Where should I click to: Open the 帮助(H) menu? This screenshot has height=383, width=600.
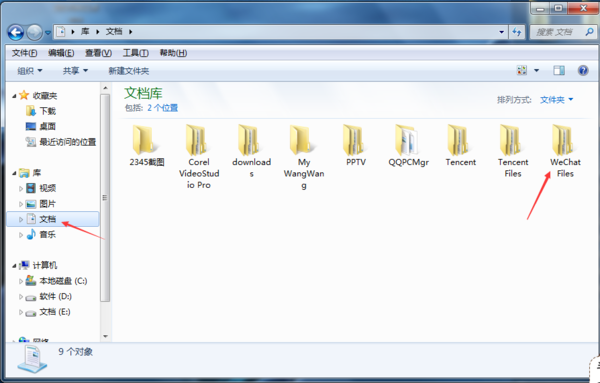173,53
